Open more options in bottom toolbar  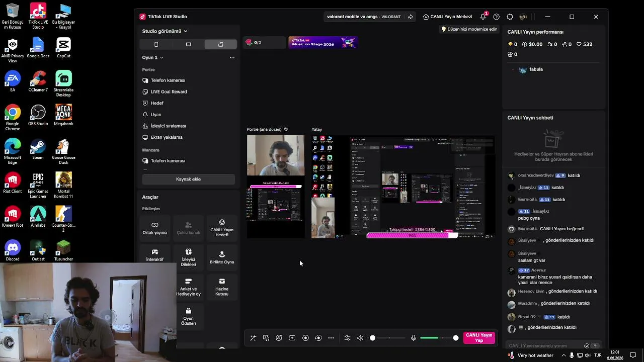click(x=331, y=338)
